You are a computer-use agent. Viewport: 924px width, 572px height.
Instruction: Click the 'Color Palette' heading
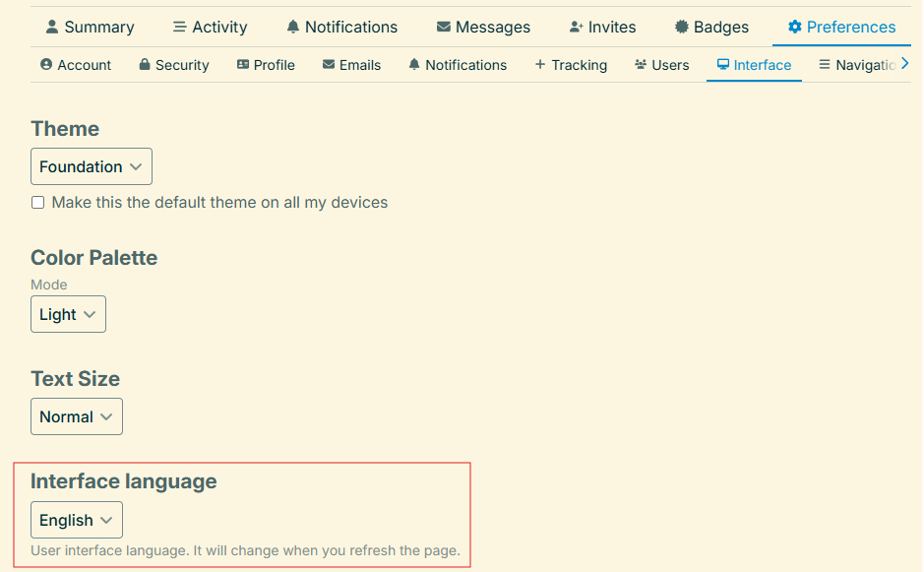pos(94,258)
